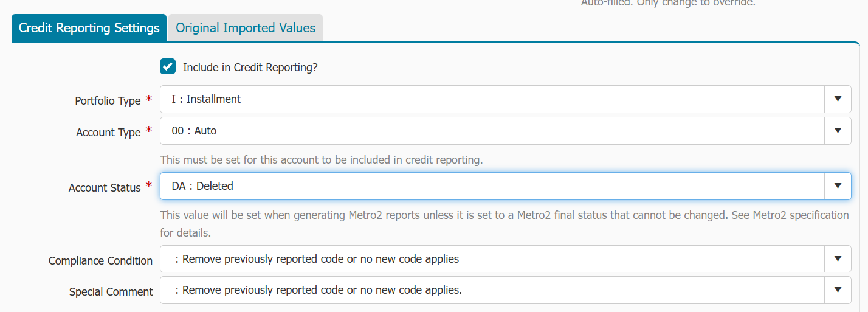Image resolution: width=868 pixels, height=312 pixels.
Task: Open the Special Comment dropdown arrow
Action: pyautogui.click(x=838, y=290)
